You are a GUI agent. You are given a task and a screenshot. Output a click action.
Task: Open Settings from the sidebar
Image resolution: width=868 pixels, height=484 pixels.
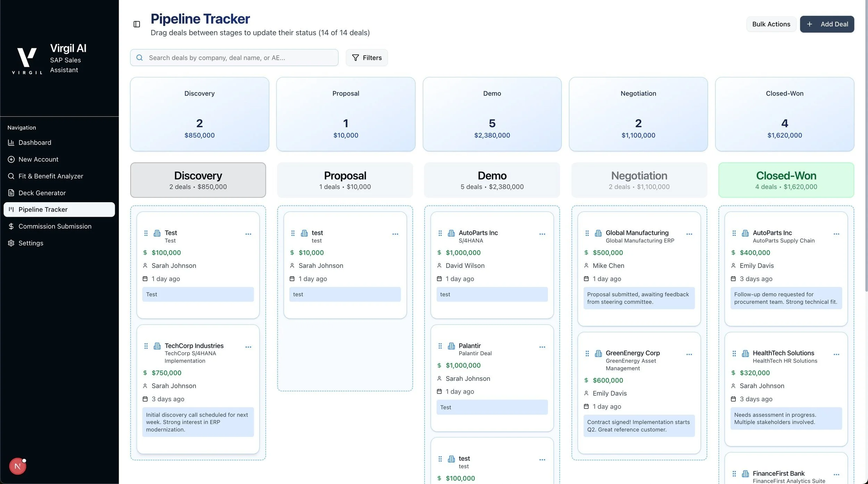(59, 243)
